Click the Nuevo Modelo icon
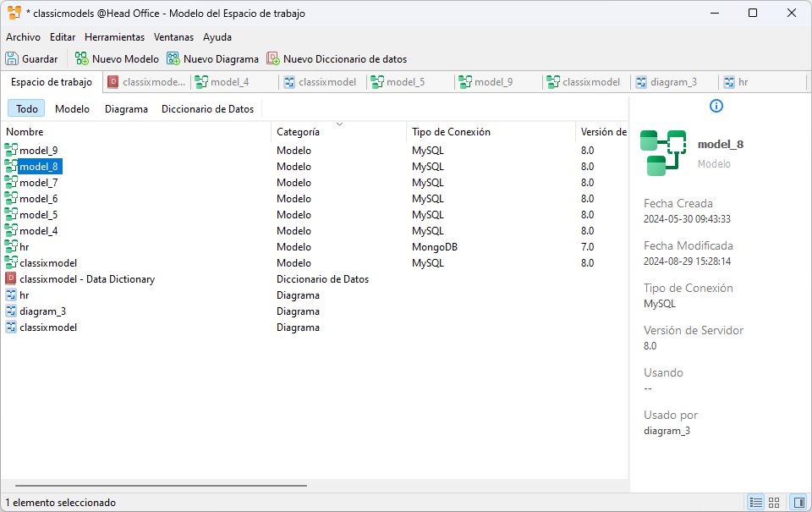 82,58
